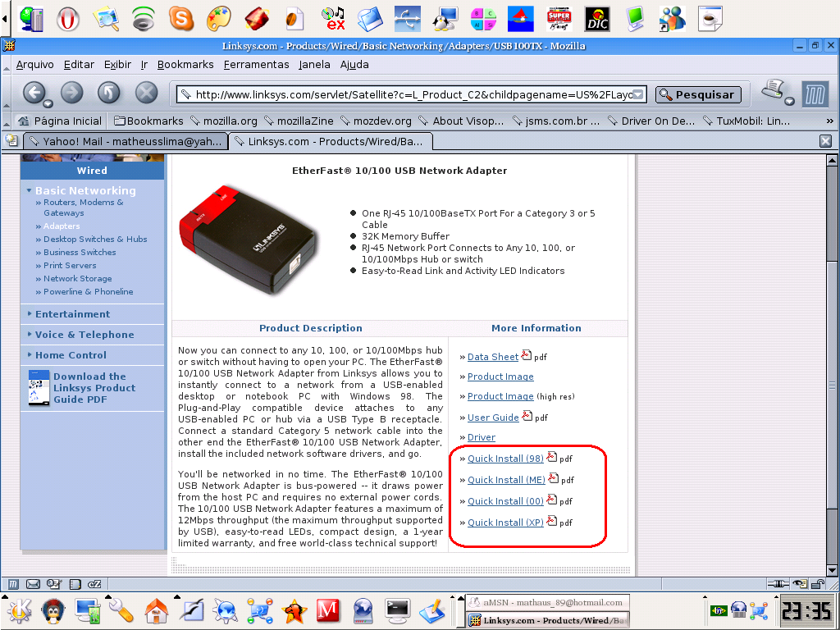840x630 pixels.
Task: Click inside the URL address field
Action: tap(413, 95)
